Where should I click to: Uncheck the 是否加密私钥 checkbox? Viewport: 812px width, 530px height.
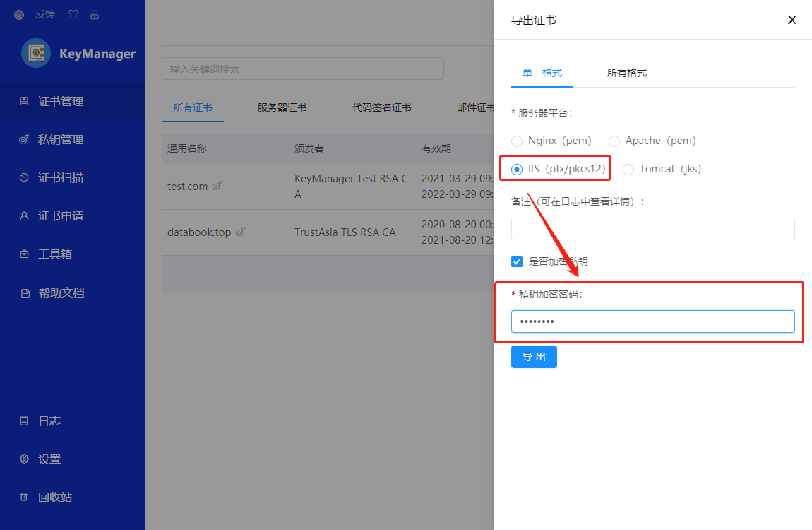click(517, 261)
